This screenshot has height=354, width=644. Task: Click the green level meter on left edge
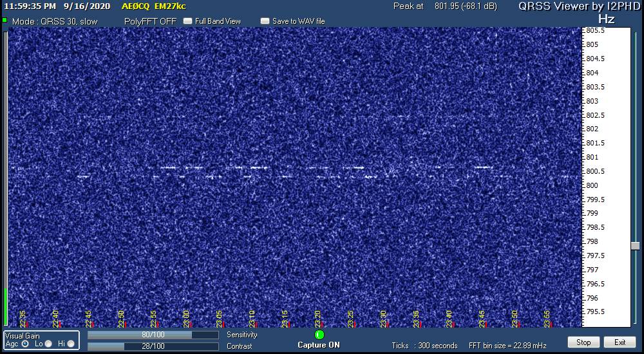tap(5, 306)
